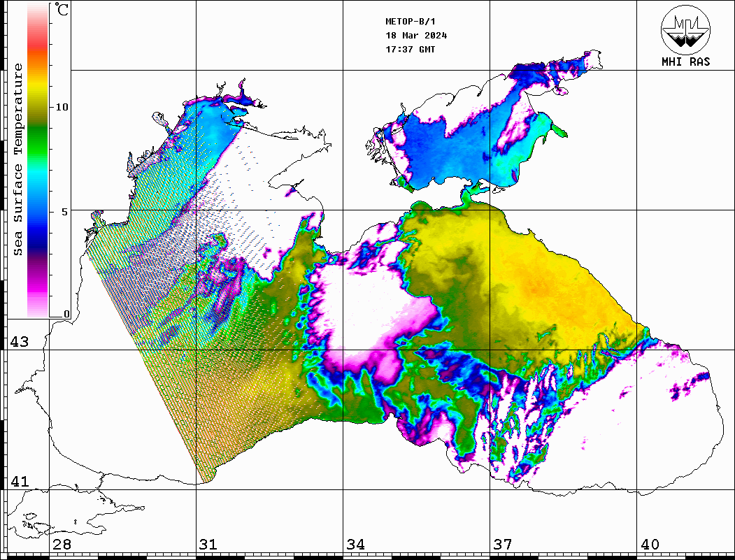The height and width of the screenshot is (560, 735).
Task: Click the "METOP-B/1" satellite name
Action: [x=411, y=22]
